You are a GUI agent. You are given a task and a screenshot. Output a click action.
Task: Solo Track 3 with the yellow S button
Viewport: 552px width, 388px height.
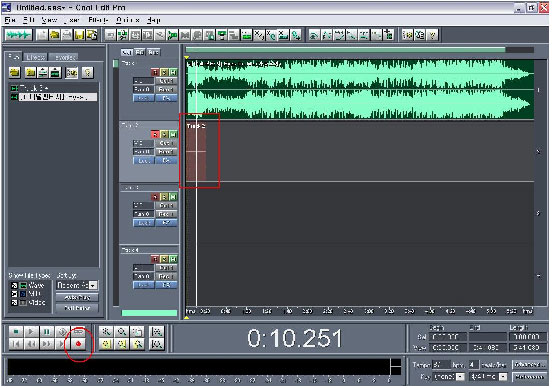(164, 197)
